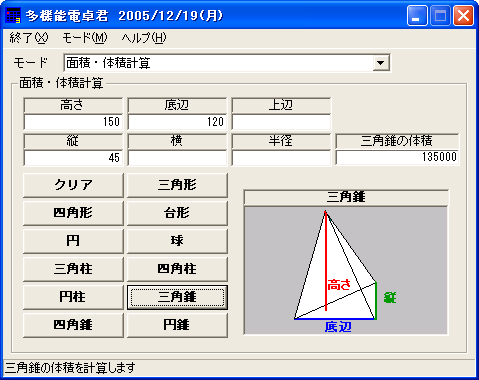Screen dimensions: 479x380
Task: Select the 四角形 calculation button
Action: coord(73,213)
